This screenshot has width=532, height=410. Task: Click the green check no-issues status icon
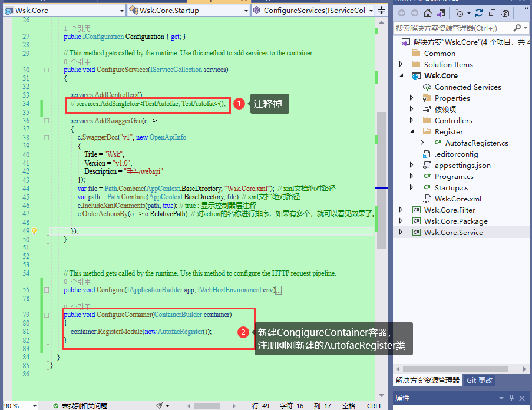coord(55,406)
